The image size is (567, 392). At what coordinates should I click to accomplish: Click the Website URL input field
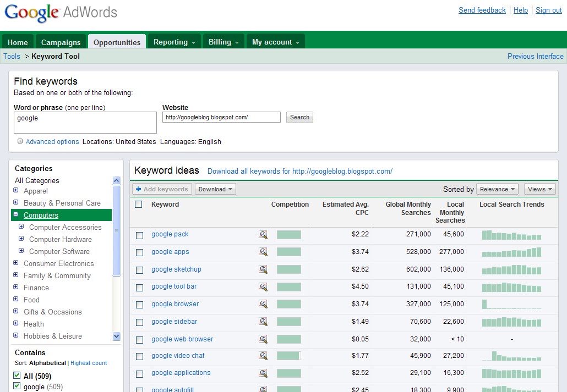221,117
